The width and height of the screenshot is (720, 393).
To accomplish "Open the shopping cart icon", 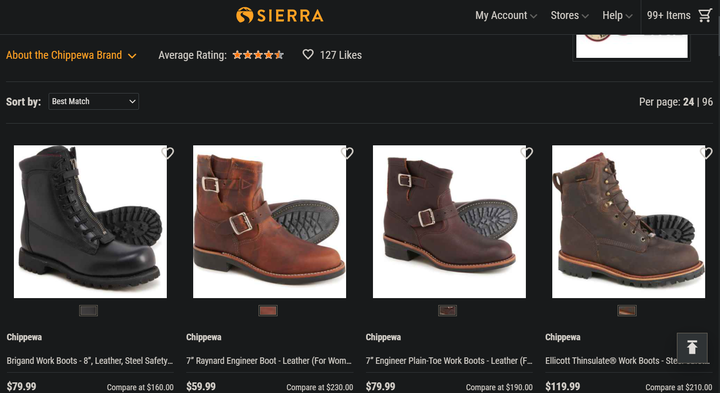I will [705, 15].
